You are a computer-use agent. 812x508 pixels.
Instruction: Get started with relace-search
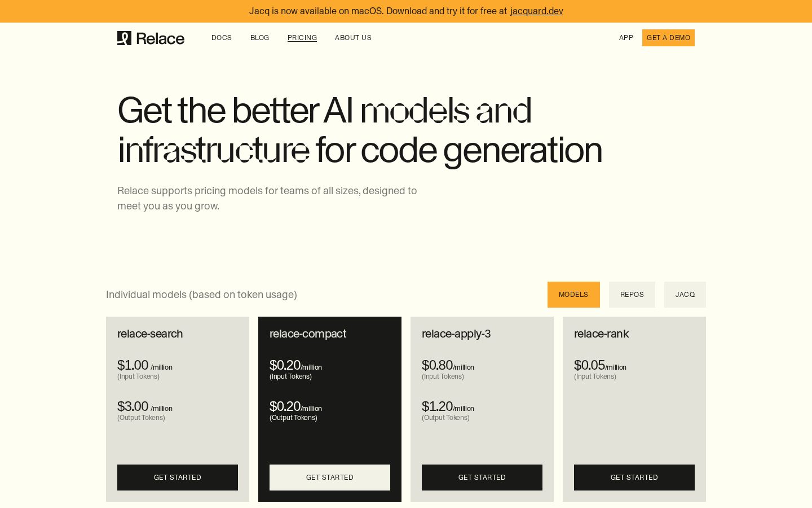178,478
